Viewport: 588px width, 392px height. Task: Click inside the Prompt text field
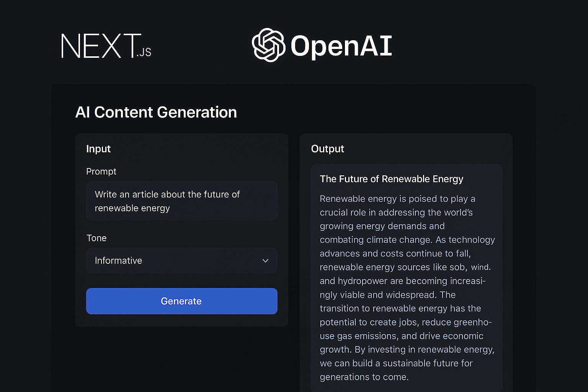pos(181,201)
